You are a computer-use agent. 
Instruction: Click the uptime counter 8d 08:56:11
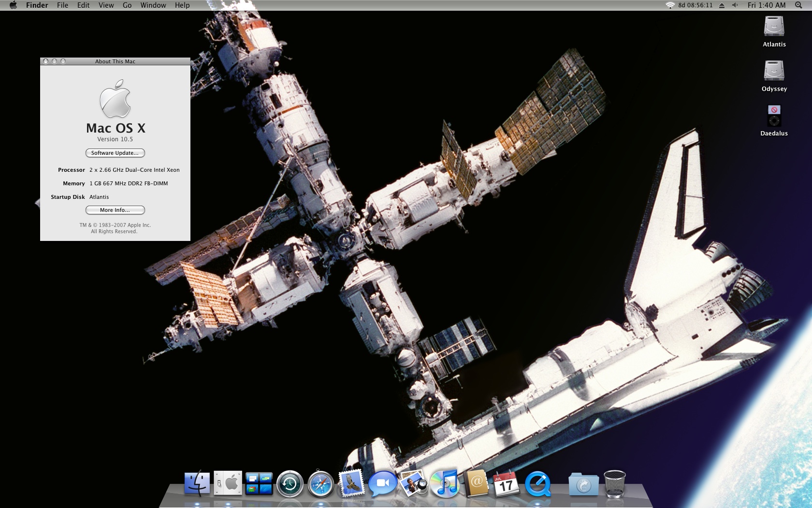695,5
